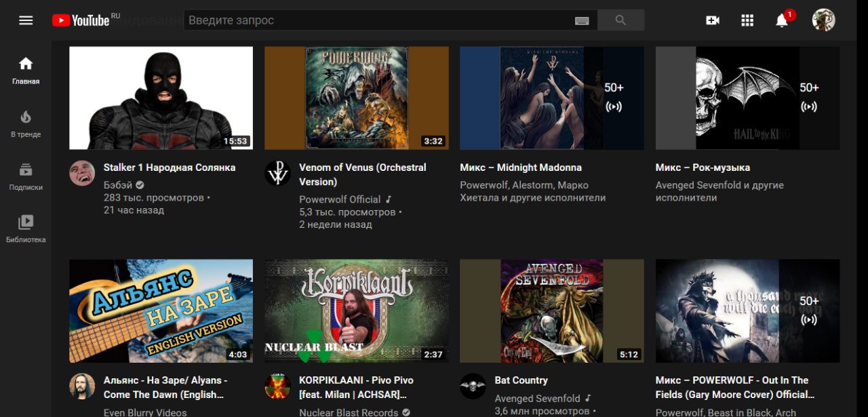Image resolution: width=868 pixels, height=417 pixels.
Task: Click the text Powerwolf, Alestorm, Марко Хиетала
Action: pyautogui.click(x=532, y=191)
